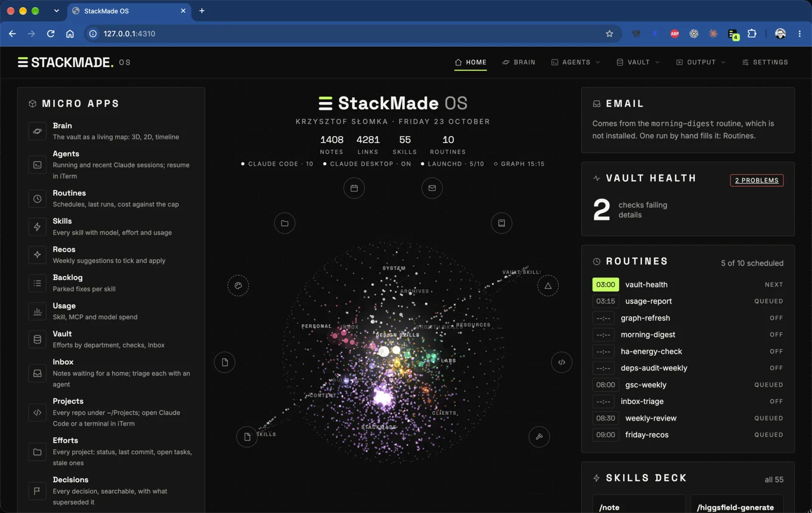Toggle the QUEUED state of usage-report routine

(768, 301)
